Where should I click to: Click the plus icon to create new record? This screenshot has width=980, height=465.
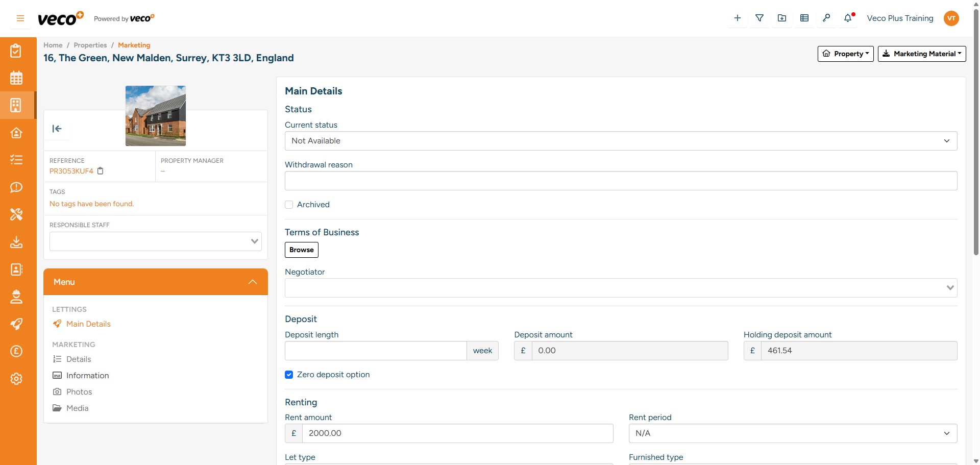tap(737, 18)
